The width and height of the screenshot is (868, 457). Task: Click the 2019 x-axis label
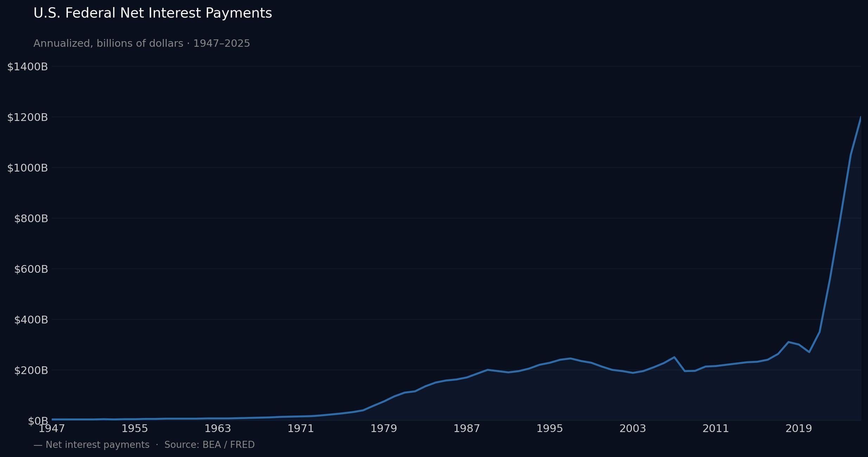[x=799, y=429]
